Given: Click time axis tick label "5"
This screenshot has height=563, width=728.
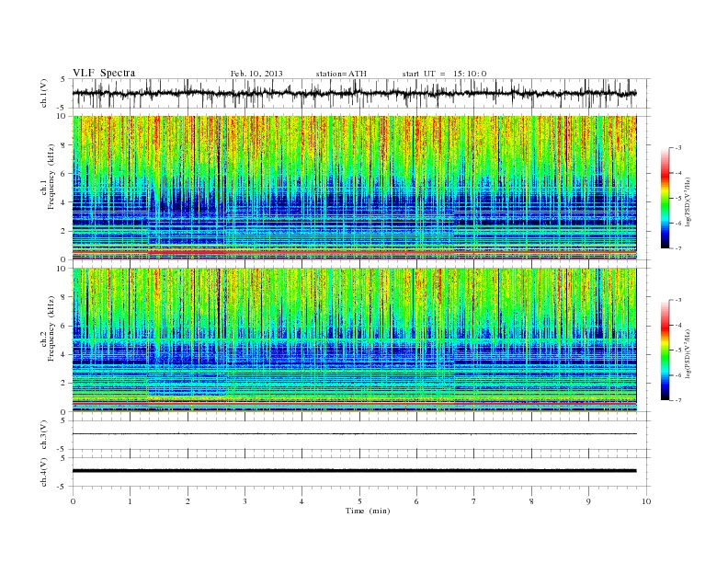Looking at the screenshot, I should (x=359, y=501).
